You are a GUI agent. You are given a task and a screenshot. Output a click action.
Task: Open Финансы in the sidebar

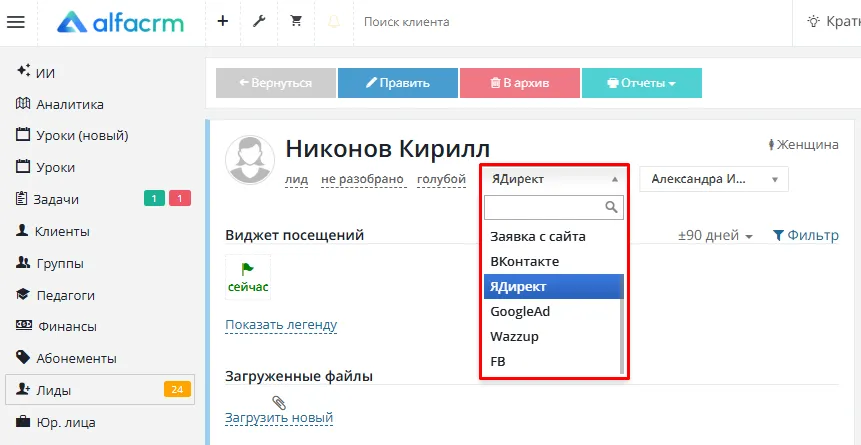[68, 326]
